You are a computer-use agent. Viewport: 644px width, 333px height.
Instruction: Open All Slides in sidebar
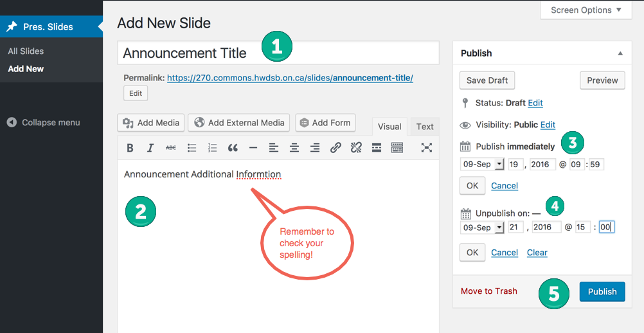26,51
